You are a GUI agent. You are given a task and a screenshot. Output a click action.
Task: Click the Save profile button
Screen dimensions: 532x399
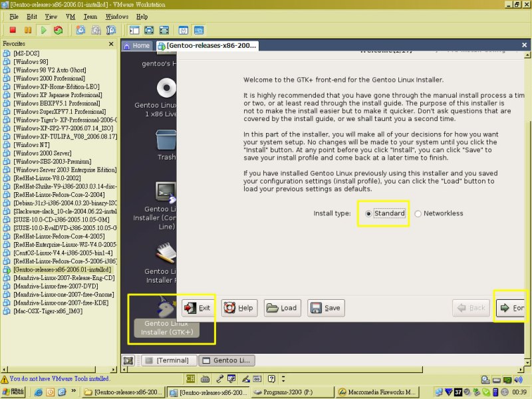[x=326, y=308]
